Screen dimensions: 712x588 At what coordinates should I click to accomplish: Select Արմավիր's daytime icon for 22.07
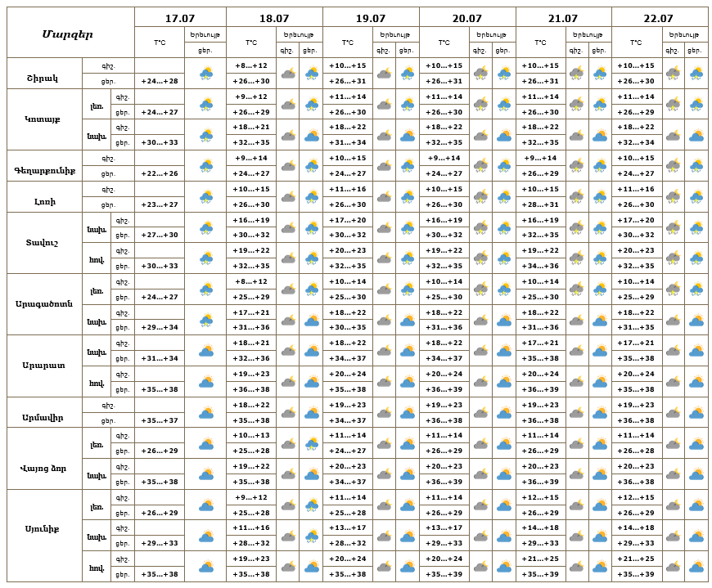(696, 412)
